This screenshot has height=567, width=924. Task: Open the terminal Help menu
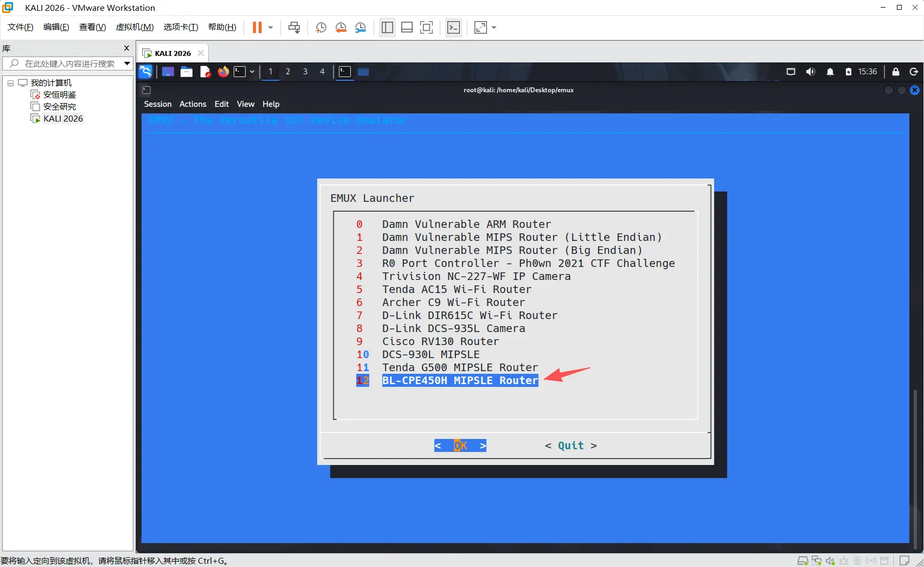[x=271, y=104]
